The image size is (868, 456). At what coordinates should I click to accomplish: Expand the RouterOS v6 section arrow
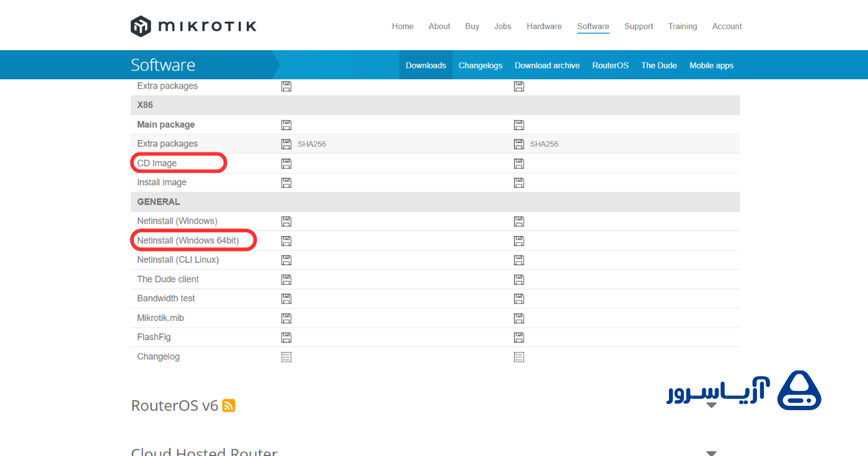tap(712, 405)
